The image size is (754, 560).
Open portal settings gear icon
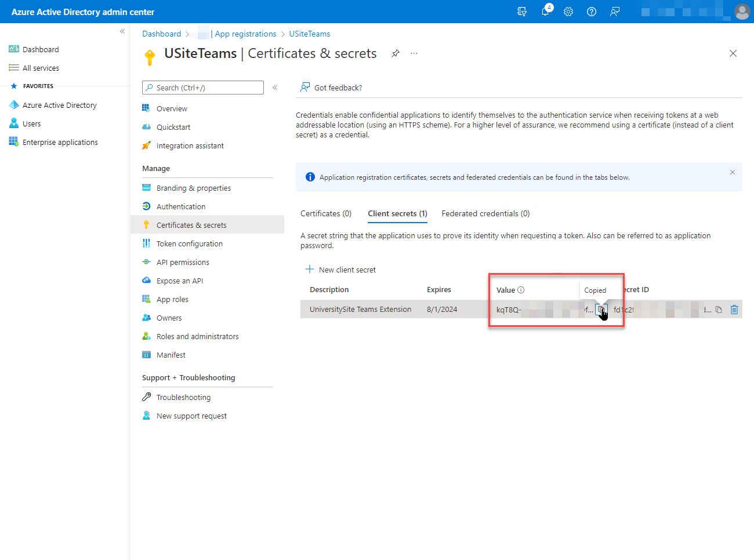[x=568, y=12]
